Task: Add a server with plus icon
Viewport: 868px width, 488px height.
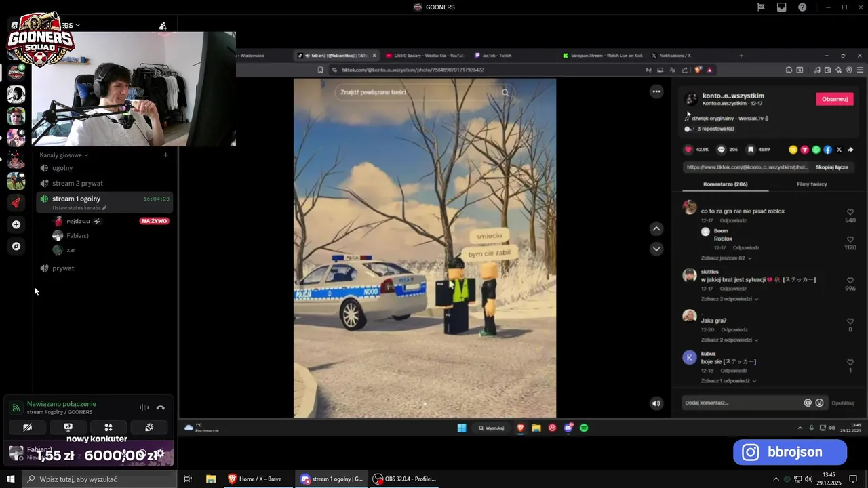Action: tap(16, 224)
